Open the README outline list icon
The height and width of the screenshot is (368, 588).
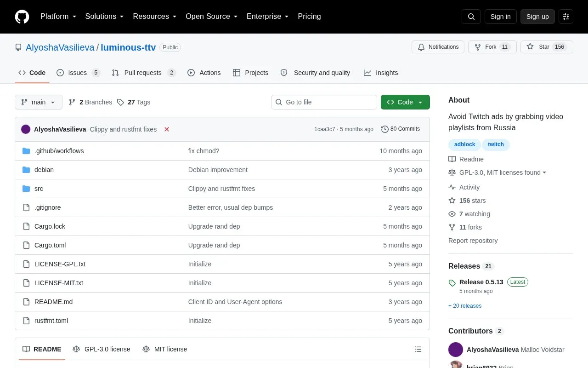click(x=418, y=349)
